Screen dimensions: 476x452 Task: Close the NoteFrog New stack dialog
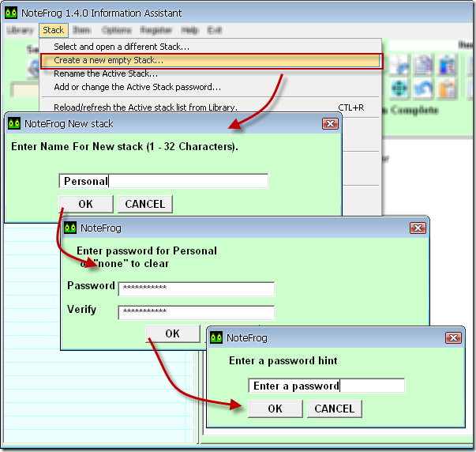(330, 124)
